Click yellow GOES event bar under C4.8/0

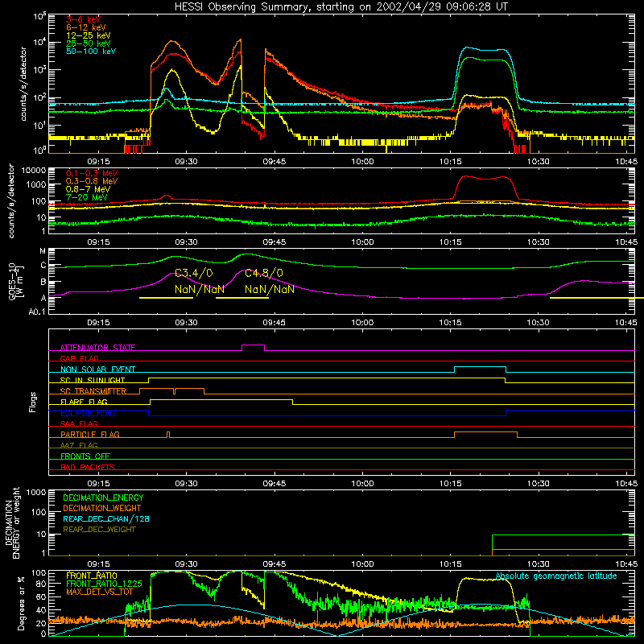point(242,298)
